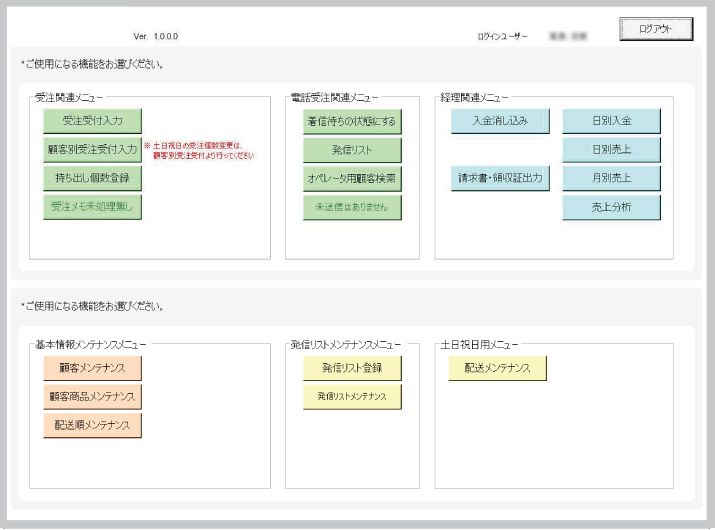Open 請求書・領収証出力 output
Image resolution: width=715 pixels, height=530 pixels.
point(500,178)
